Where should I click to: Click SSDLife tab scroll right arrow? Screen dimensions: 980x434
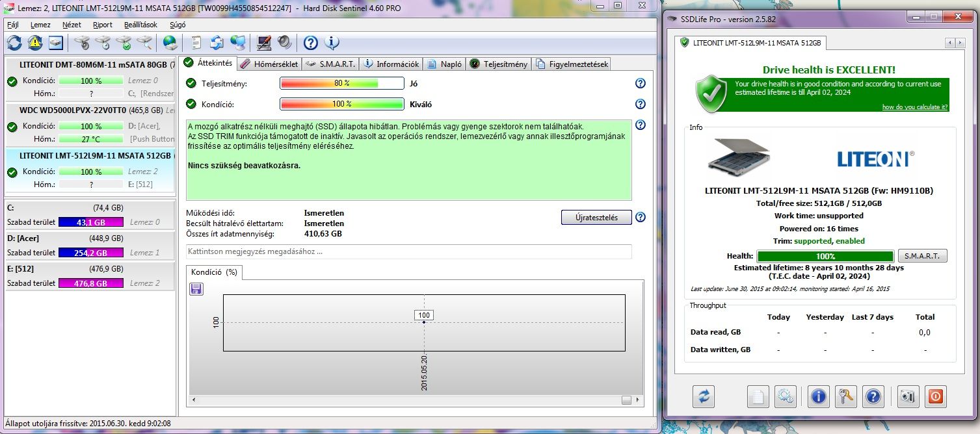tap(960, 43)
